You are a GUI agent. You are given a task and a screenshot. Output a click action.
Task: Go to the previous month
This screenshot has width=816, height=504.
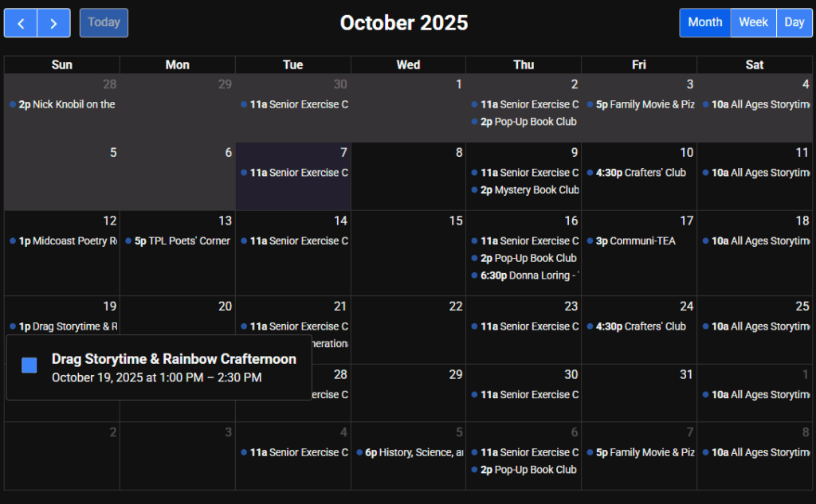21,23
